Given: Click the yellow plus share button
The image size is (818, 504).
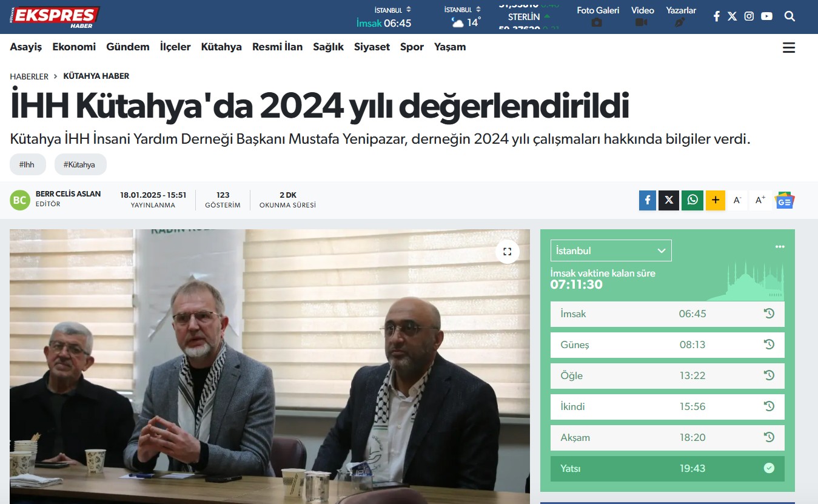Looking at the screenshot, I should tap(716, 200).
